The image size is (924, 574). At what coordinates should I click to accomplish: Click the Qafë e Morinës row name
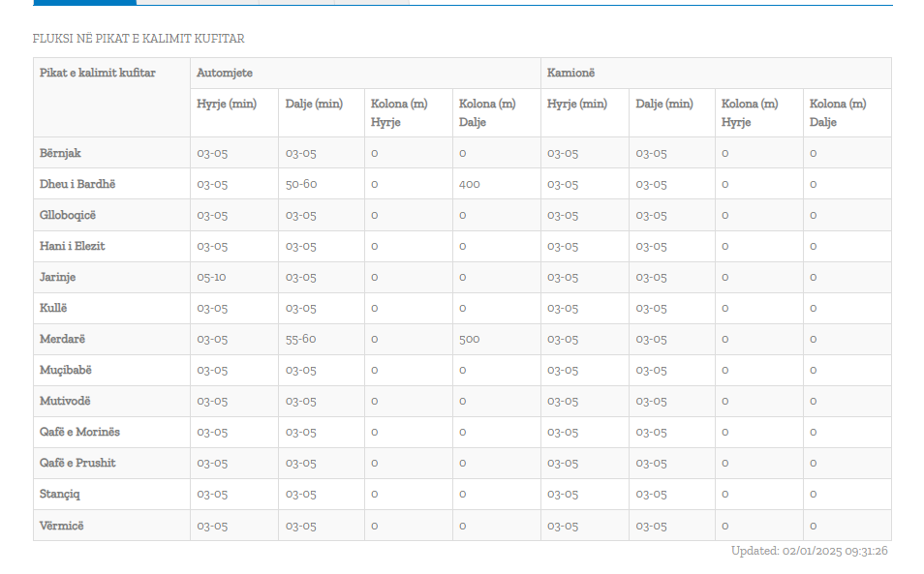pyautogui.click(x=79, y=432)
